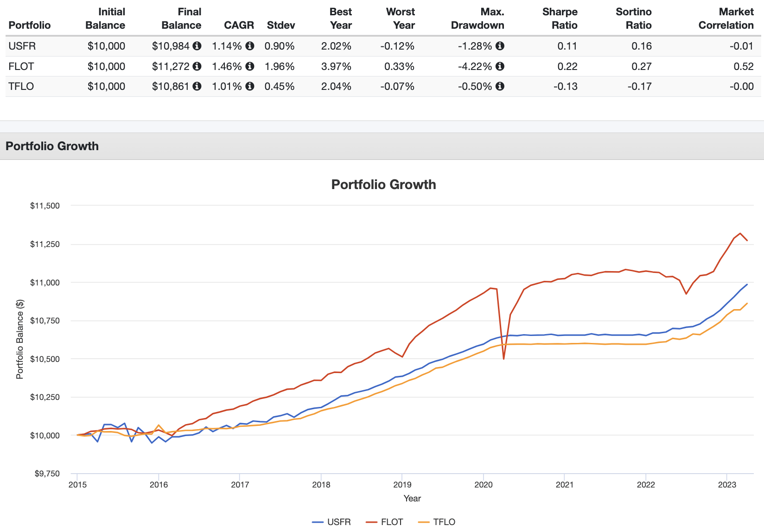Click USFR Sortino ratio 0.16
The height and width of the screenshot is (532, 764).
click(642, 46)
